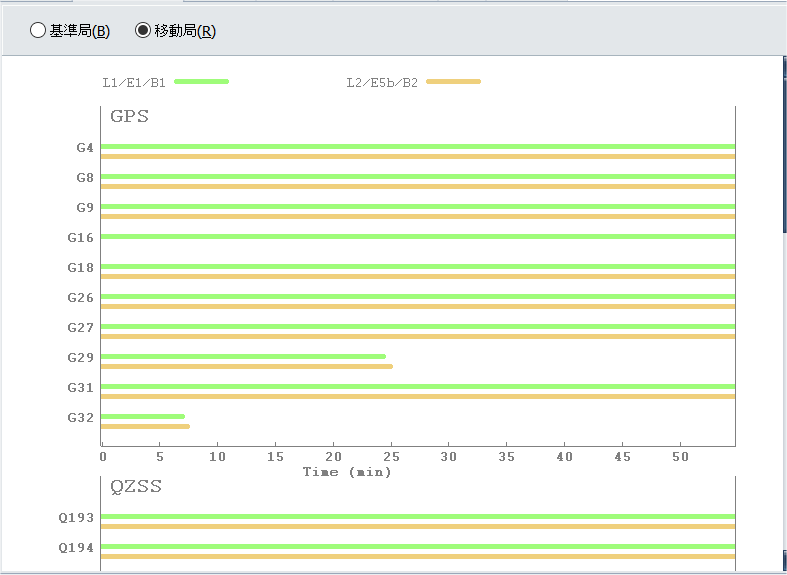Click the G32 satellite label
This screenshot has height=575, width=787.
(81, 418)
